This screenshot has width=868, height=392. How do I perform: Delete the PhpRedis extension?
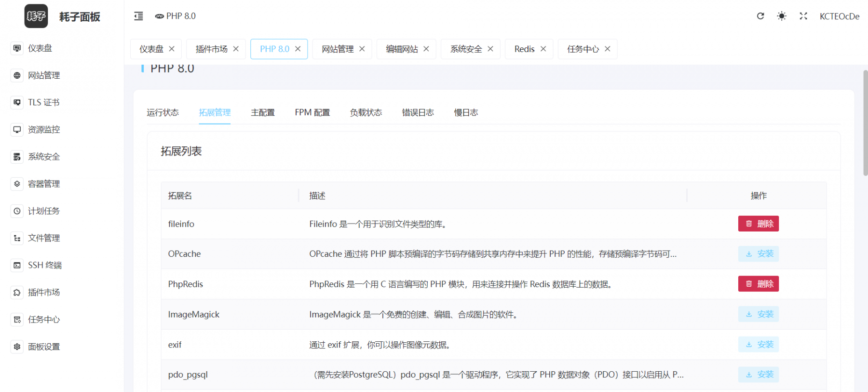point(759,284)
